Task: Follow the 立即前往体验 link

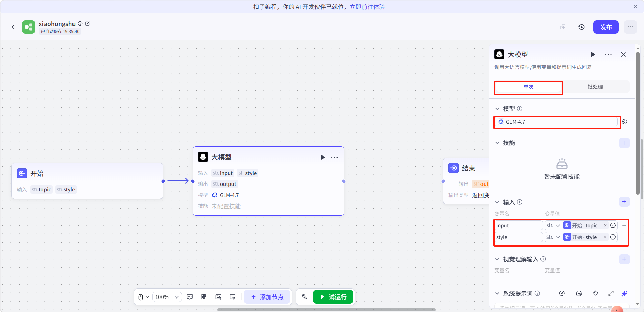Action: 367,7
